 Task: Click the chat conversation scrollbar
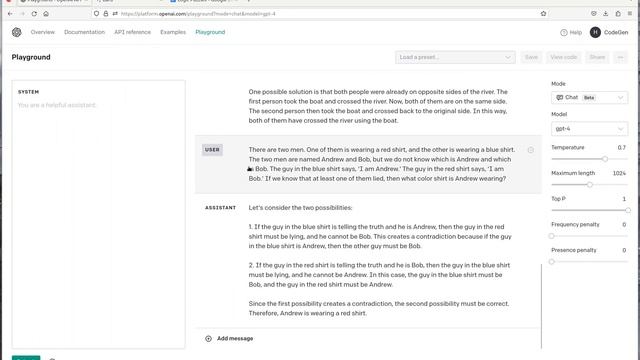[x=541, y=306]
